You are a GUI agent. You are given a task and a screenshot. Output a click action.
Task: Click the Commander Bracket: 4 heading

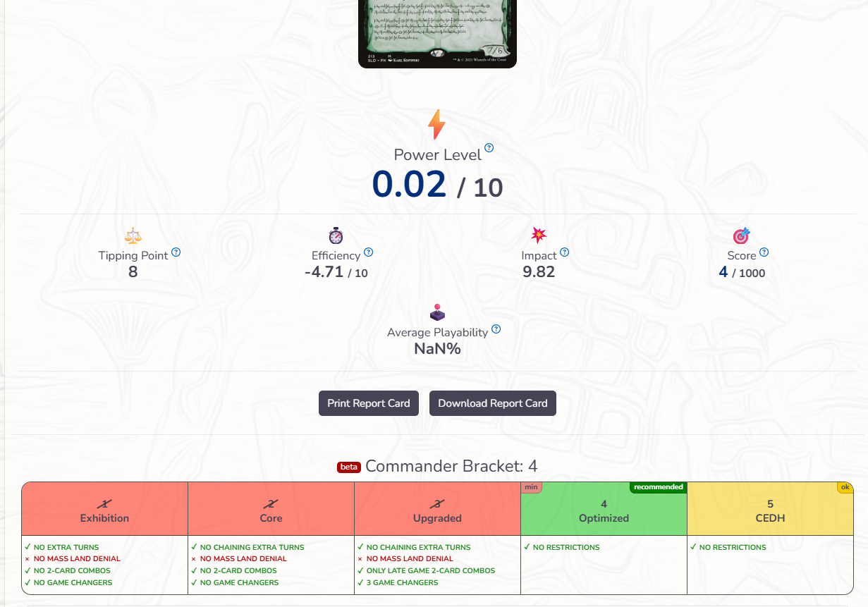point(451,466)
